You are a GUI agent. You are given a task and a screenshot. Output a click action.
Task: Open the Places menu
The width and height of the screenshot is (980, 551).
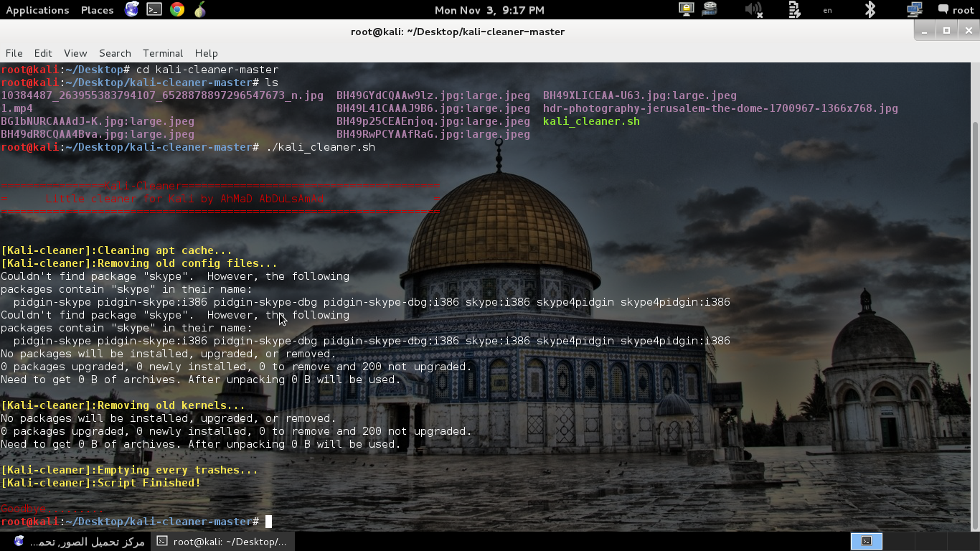click(x=97, y=10)
